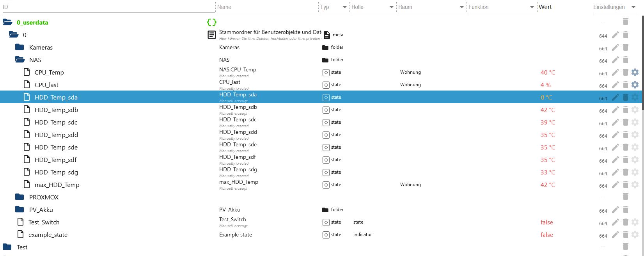Viewport: 644px width, 256px height.
Task: Click the pencil icon for HDD_Temp_sdb
Action: click(615, 110)
